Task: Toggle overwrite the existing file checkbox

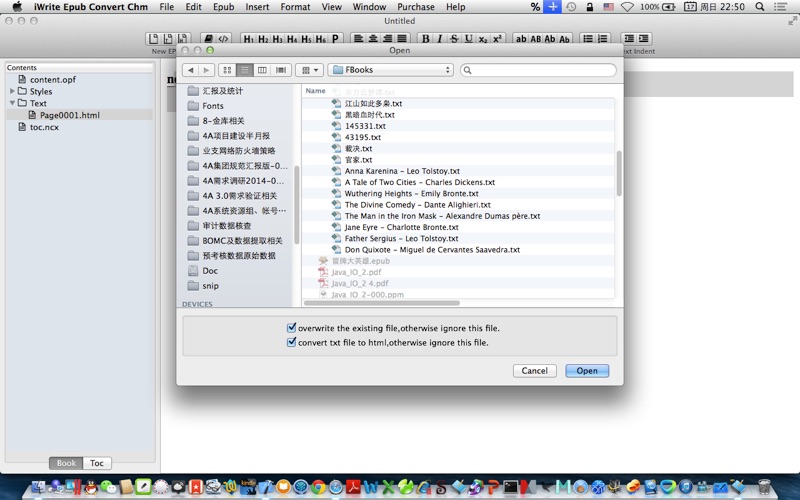Action: click(x=291, y=328)
